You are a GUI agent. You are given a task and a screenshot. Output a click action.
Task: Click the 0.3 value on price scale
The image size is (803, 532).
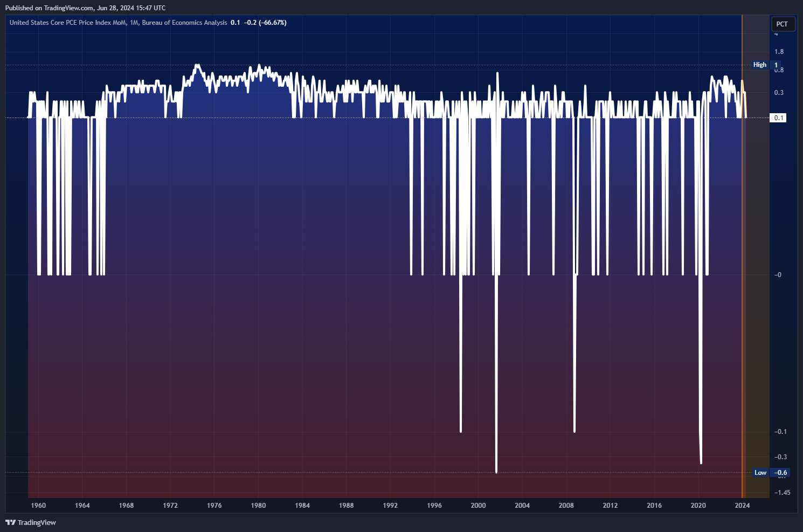tap(779, 93)
